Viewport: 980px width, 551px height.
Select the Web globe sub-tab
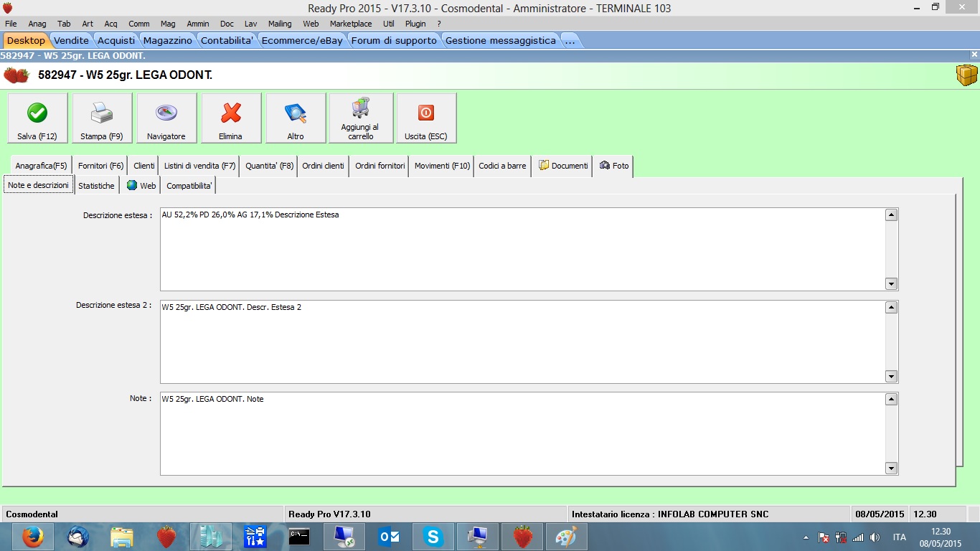point(141,185)
